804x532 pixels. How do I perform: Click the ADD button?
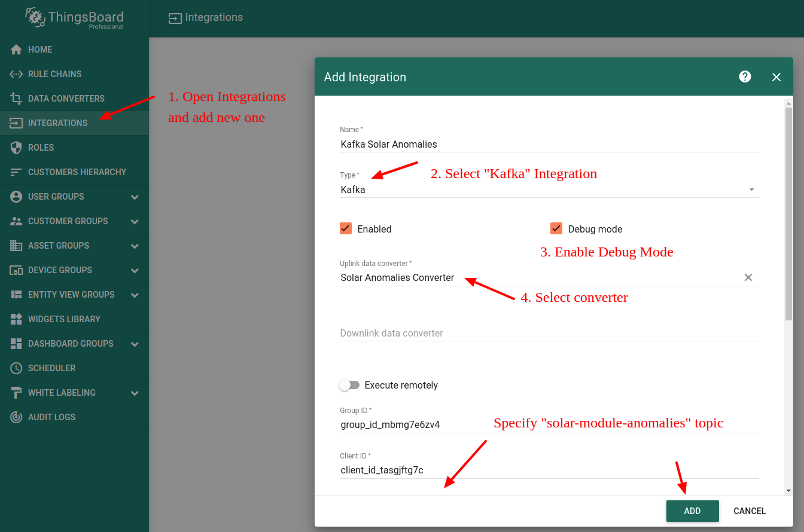[x=692, y=511]
